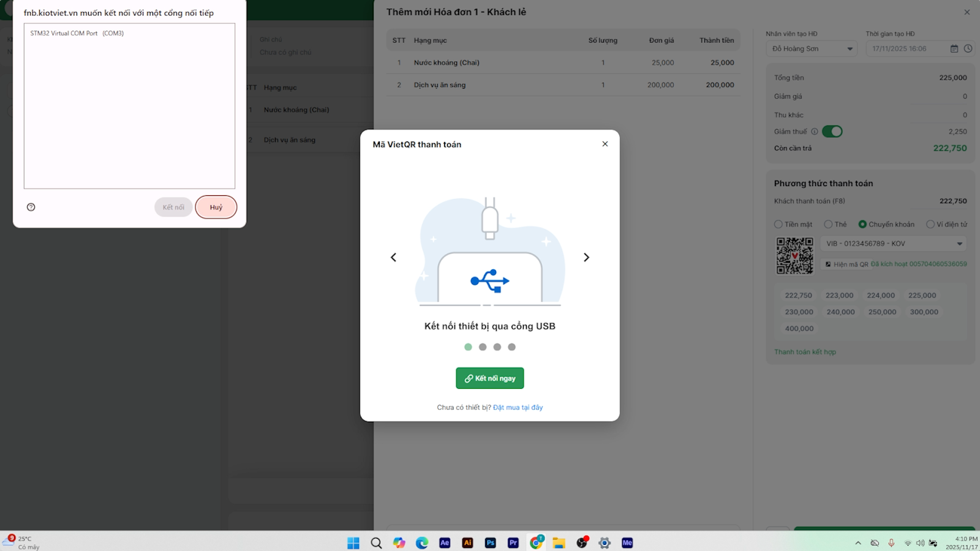Image resolution: width=980 pixels, height=551 pixels.
Task: Click the microphone icon in system tray
Action: [891, 543]
